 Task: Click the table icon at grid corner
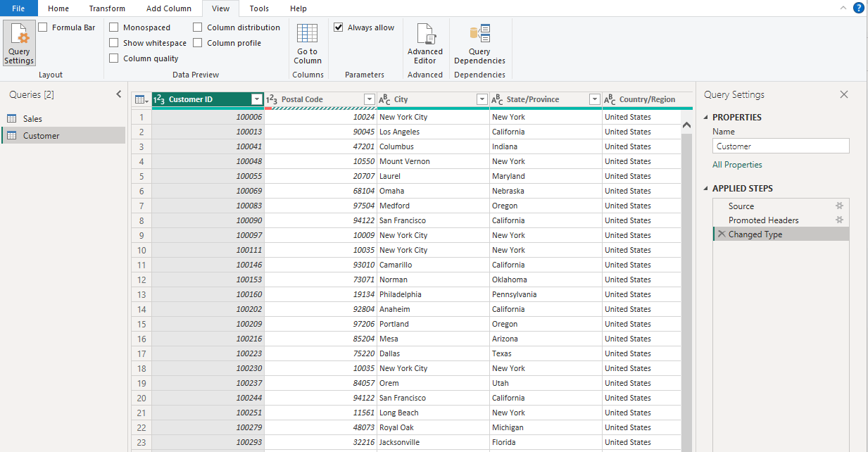coord(141,99)
